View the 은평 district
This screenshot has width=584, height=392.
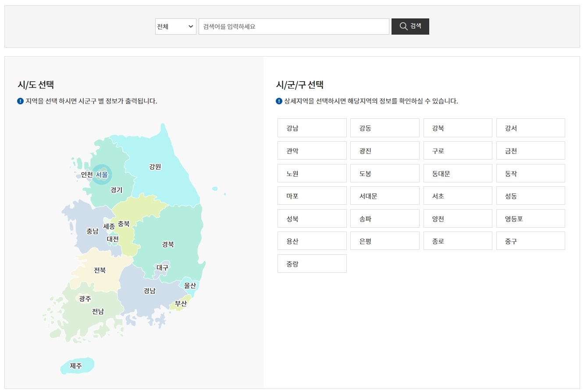click(385, 241)
